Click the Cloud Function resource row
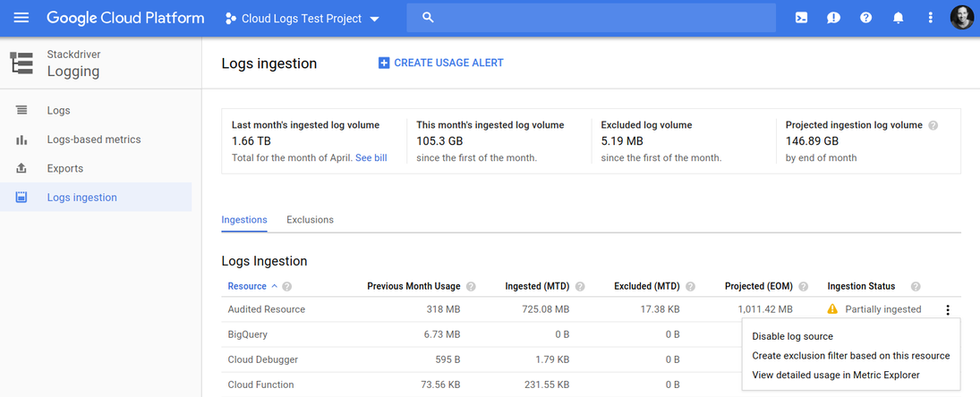The image size is (980, 397). pos(260,384)
